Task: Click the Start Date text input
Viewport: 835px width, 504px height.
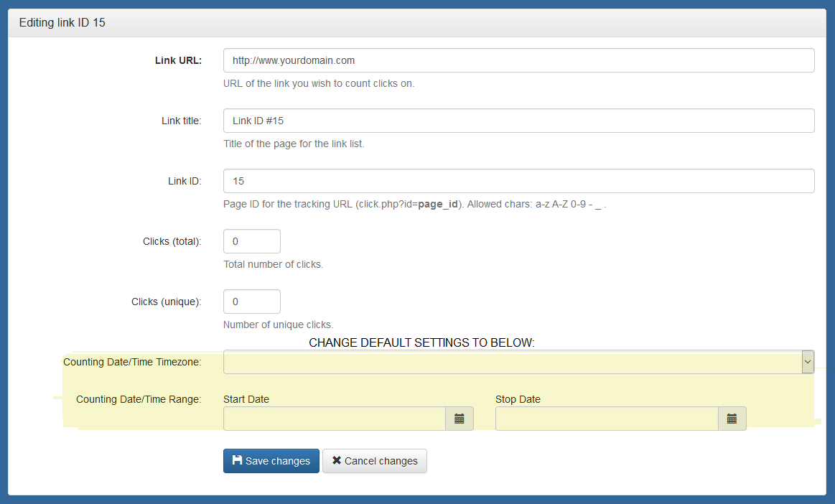Action: coord(334,419)
